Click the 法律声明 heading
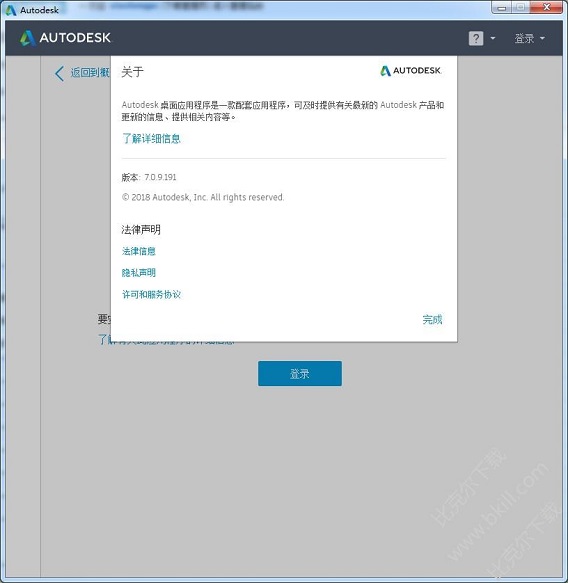Viewport: 568px width, 583px height. (141, 229)
